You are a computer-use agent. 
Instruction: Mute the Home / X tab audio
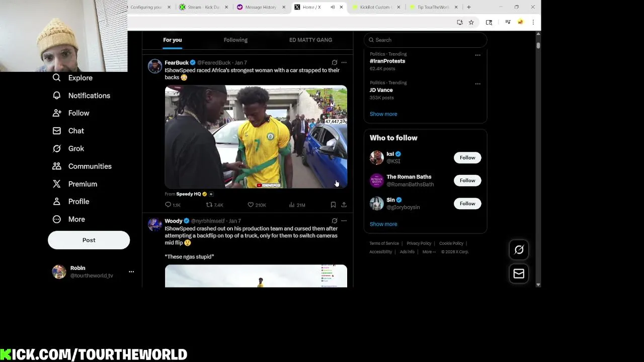[333, 7]
